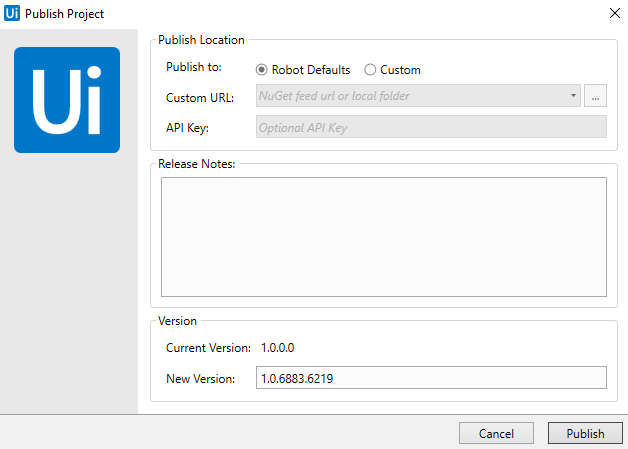Click the Current Version 1.0.0.0 value
This screenshot has height=449, width=628.
point(277,348)
